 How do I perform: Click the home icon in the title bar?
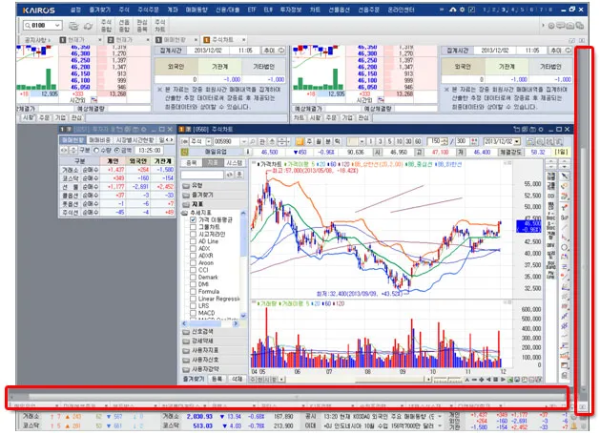point(453,10)
